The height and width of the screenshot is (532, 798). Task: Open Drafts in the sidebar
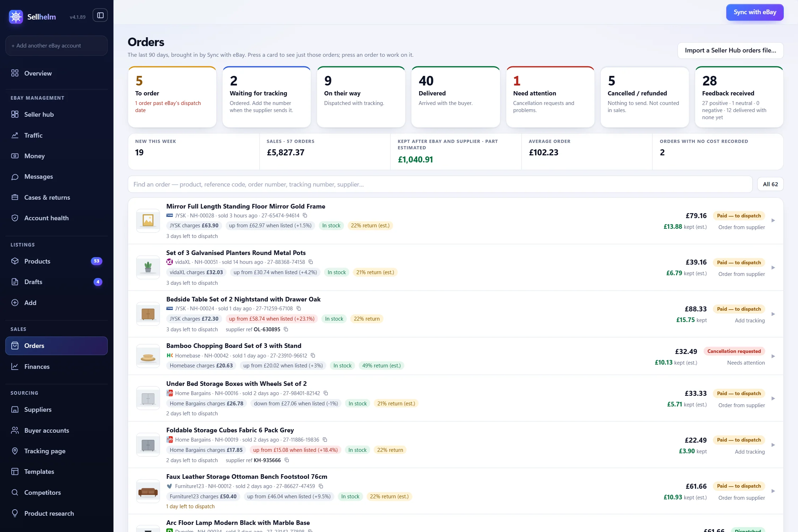(x=56, y=282)
